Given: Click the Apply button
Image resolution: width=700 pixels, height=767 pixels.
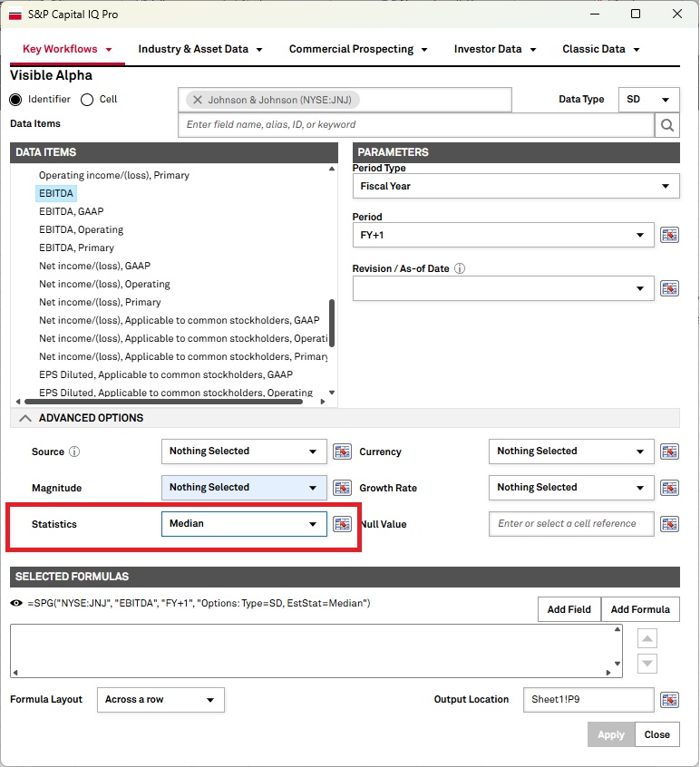Looking at the screenshot, I should click(x=611, y=734).
